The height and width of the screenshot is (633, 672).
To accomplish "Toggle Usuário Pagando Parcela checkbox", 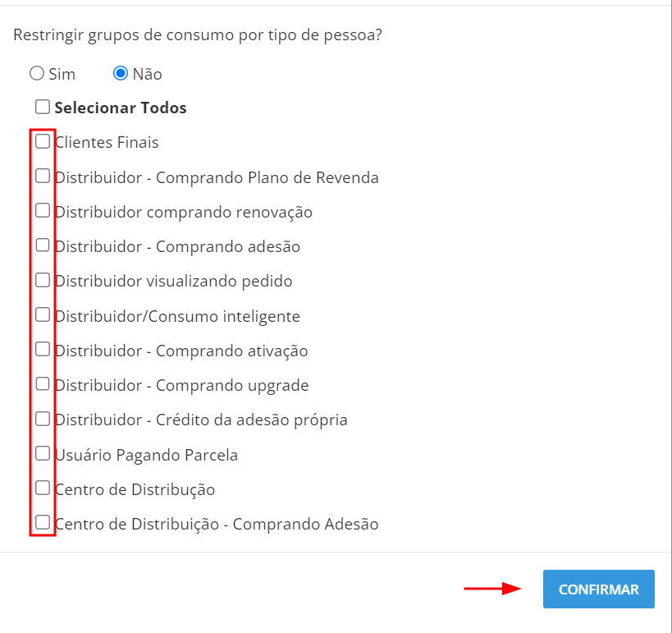I will [43, 453].
